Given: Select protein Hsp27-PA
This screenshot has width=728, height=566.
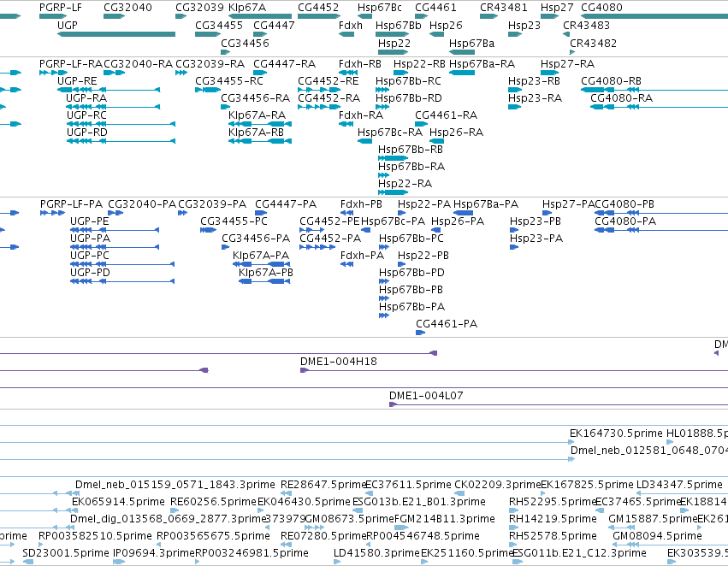Looking at the screenshot, I should [x=569, y=203].
